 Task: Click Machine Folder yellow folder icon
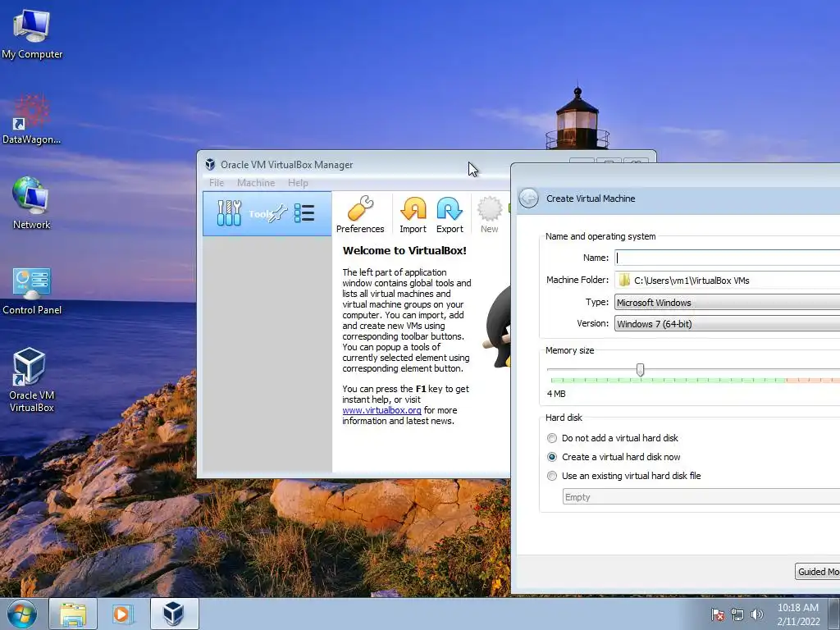(x=624, y=280)
